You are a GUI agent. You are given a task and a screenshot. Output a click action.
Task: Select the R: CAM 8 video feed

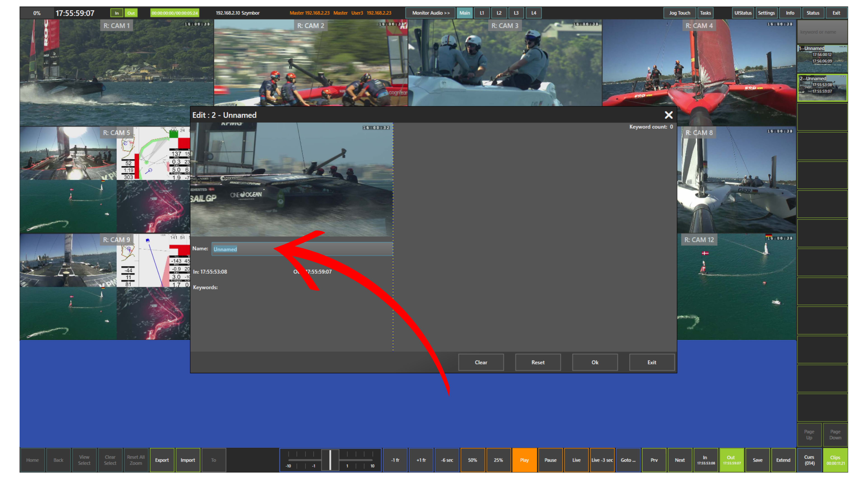(737, 180)
